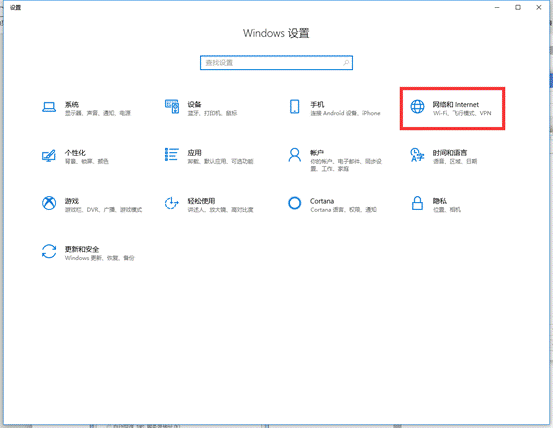Click the Cortana category title
This screenshot has height=428, width=553.
point(322,201)
